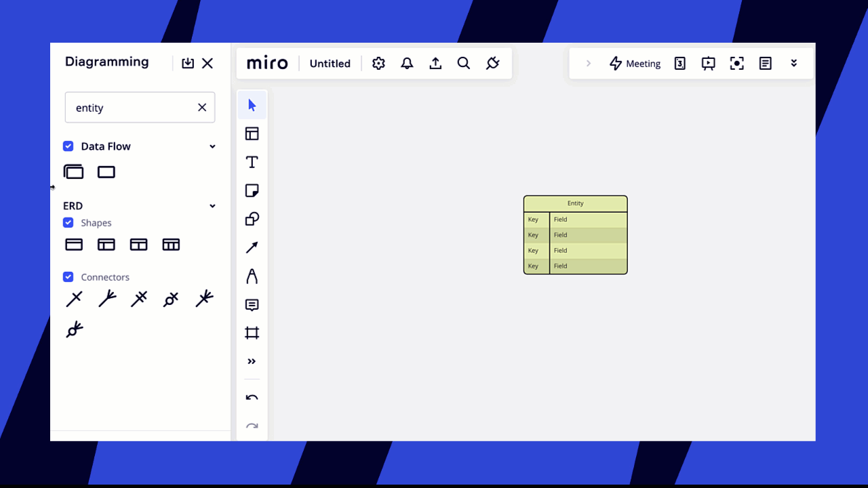Select the Templates tool in the toolbar
Image resolution: width=868 pixels, height=488 pixels.
[252, 134]
